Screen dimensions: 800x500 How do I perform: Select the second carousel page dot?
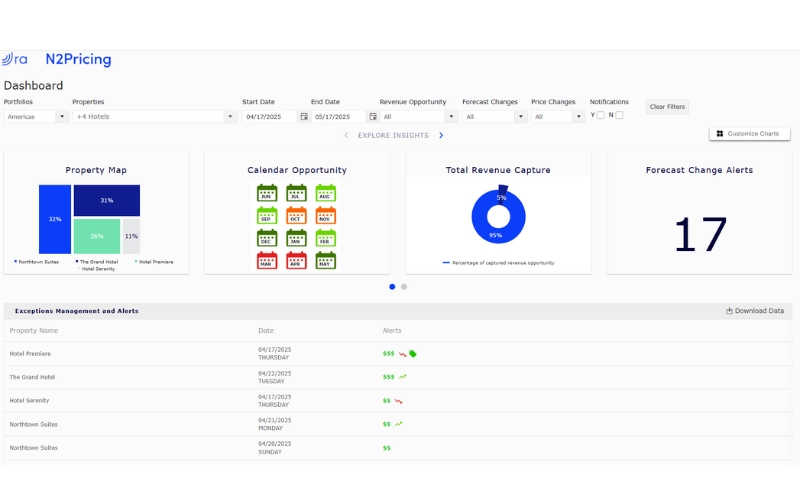(404, 287)
